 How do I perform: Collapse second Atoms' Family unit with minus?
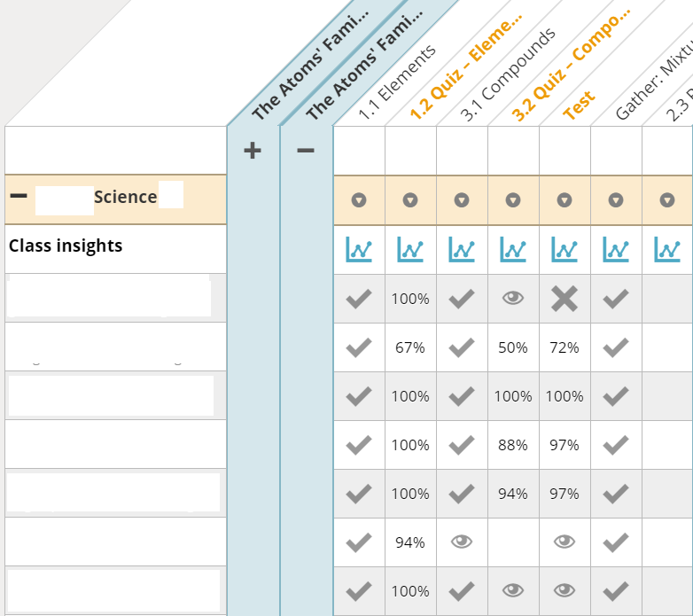(x=306, y=151)
